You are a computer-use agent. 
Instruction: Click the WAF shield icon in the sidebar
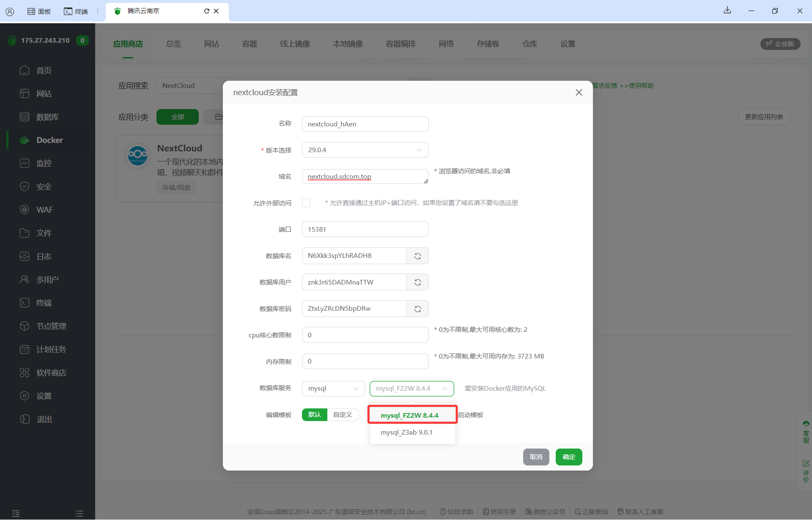[25, 210]
